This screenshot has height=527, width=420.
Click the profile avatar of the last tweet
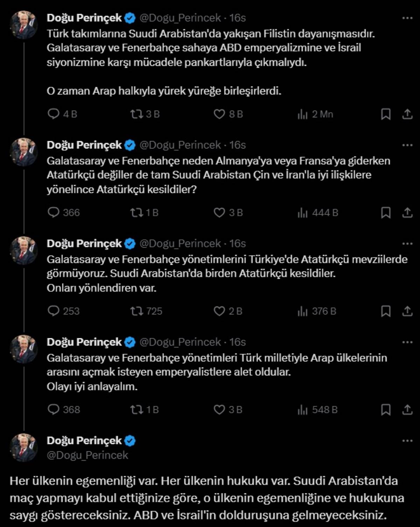click(x=24, y=447)
